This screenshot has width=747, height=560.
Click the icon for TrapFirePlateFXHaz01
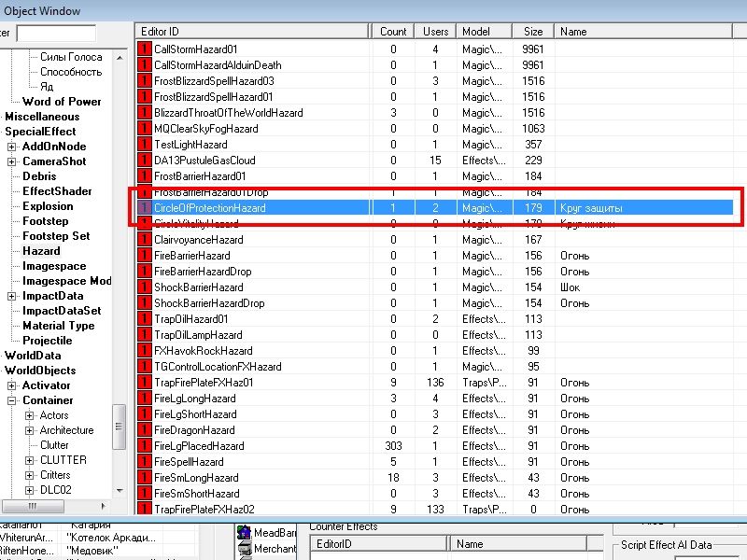[x=144, y=383]
